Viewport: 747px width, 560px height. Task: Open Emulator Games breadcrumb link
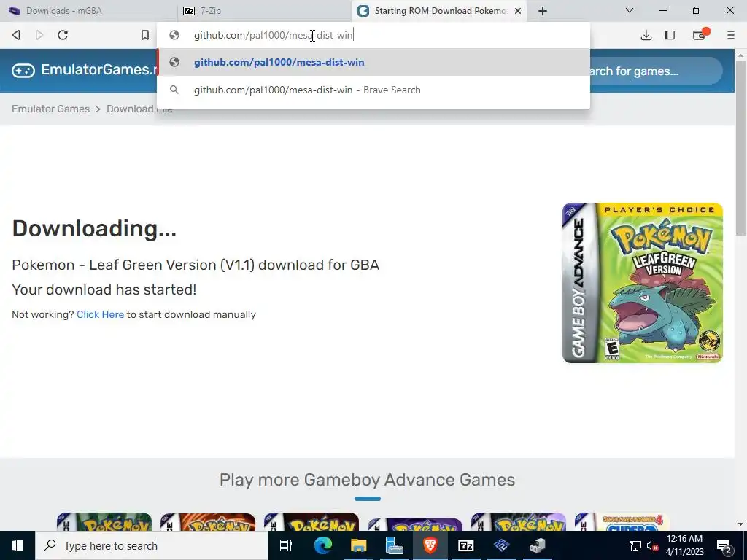coord(50,109)
